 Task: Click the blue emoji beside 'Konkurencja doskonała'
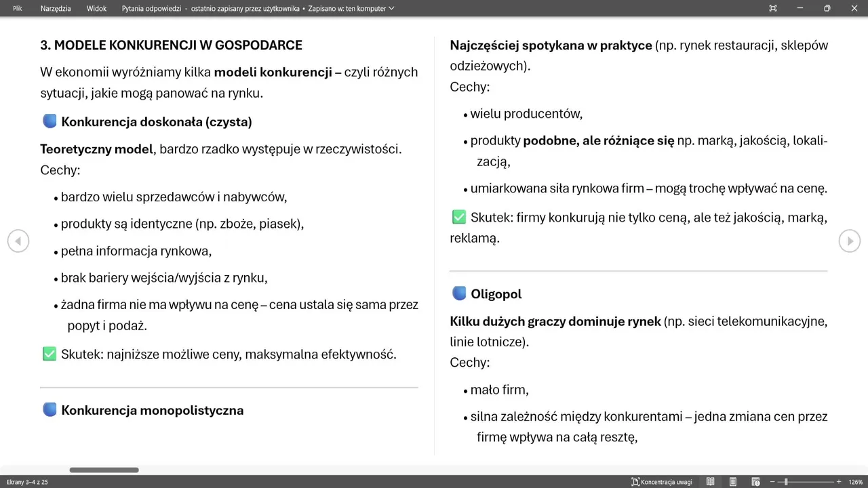click(x=50, y=121)
